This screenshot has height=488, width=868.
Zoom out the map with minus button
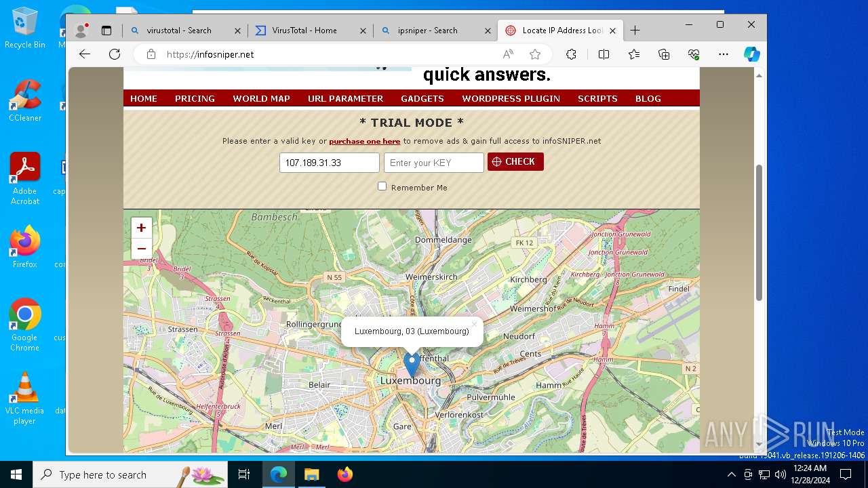coord(141,249)
